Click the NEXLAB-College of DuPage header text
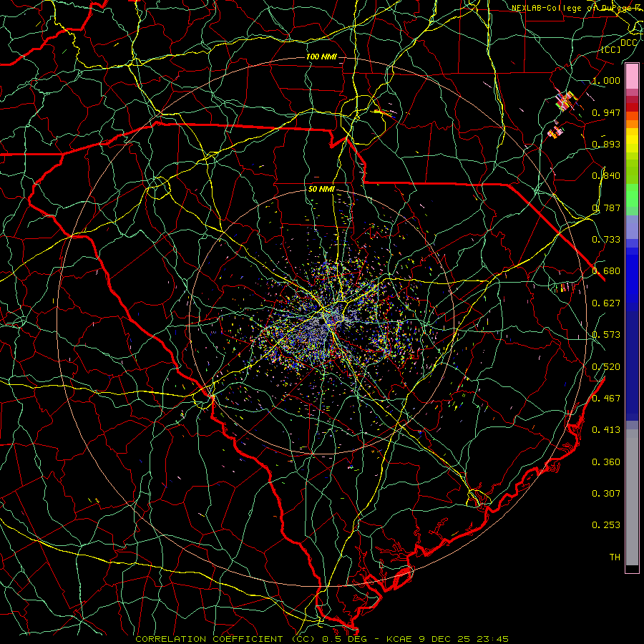644x644 pixels. point(577,8)
